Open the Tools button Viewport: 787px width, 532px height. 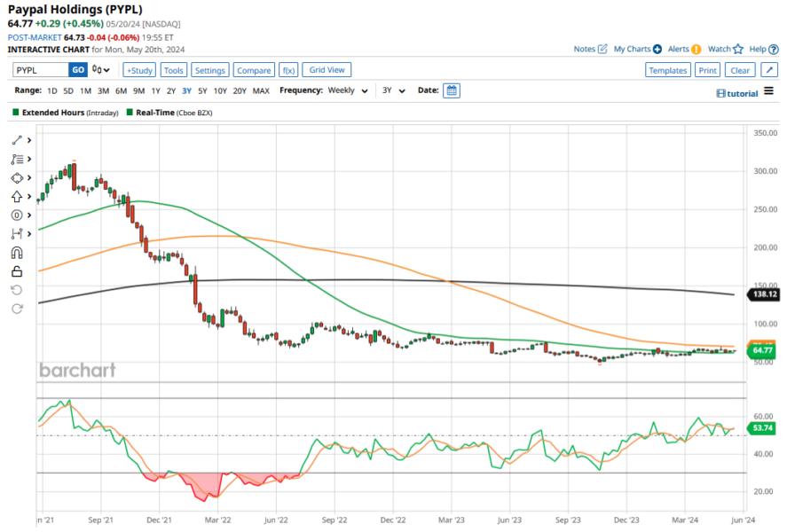174,70
